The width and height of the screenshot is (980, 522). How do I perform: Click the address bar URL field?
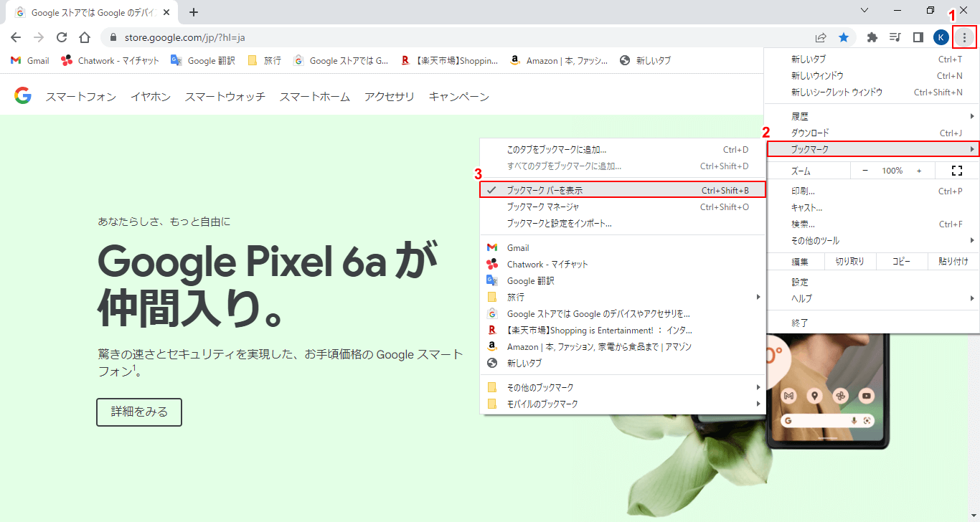click(x=459, y=37)
